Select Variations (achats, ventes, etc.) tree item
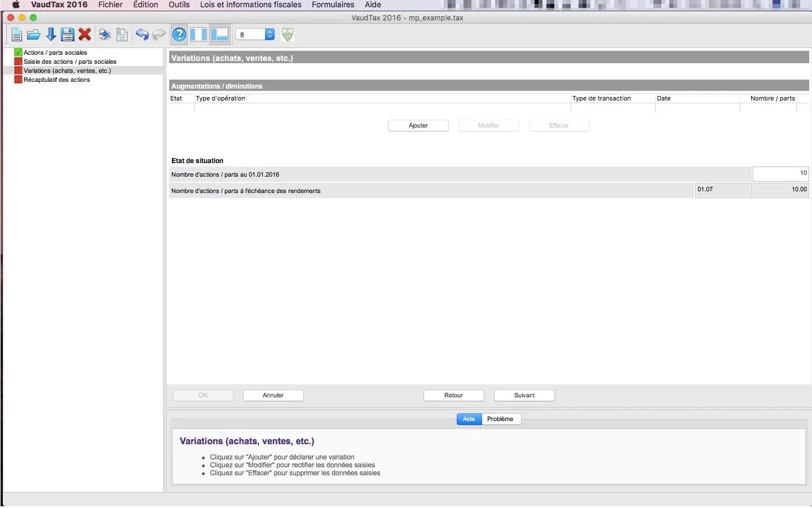The height and width of the screenshot is (508, 812). (x=67, y=71)
